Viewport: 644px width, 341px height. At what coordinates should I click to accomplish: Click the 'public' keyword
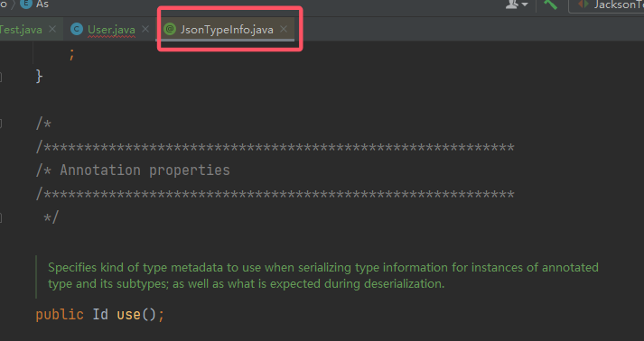tap(60, 315)
